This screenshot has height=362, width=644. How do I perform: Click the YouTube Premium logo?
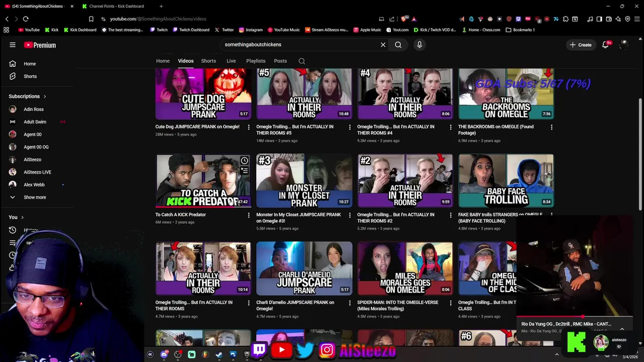click(40, 45)
